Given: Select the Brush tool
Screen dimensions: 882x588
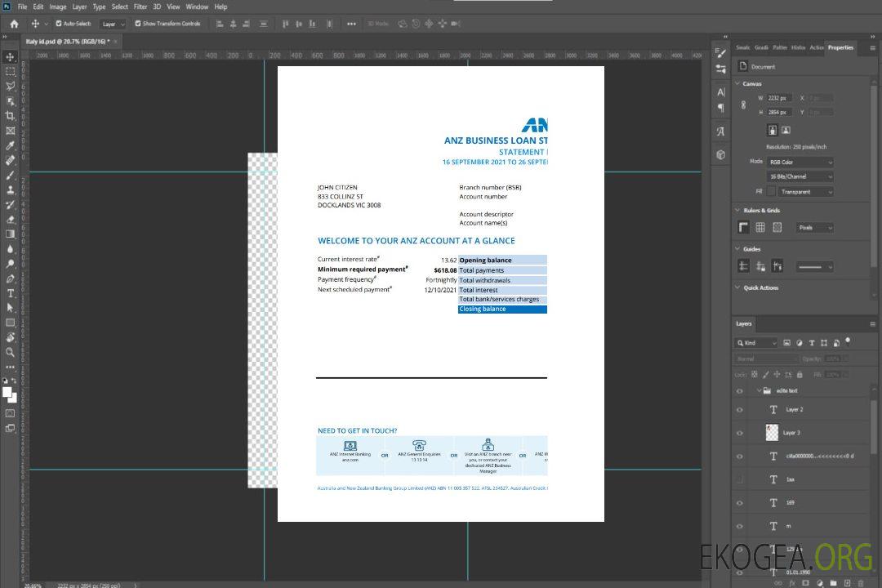Looking at the screenshot, I should pos(10,175).
